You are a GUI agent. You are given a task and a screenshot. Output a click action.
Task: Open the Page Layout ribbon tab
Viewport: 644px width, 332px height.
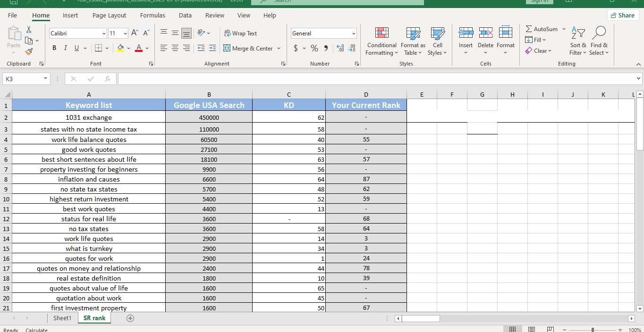tap(109, 15)
